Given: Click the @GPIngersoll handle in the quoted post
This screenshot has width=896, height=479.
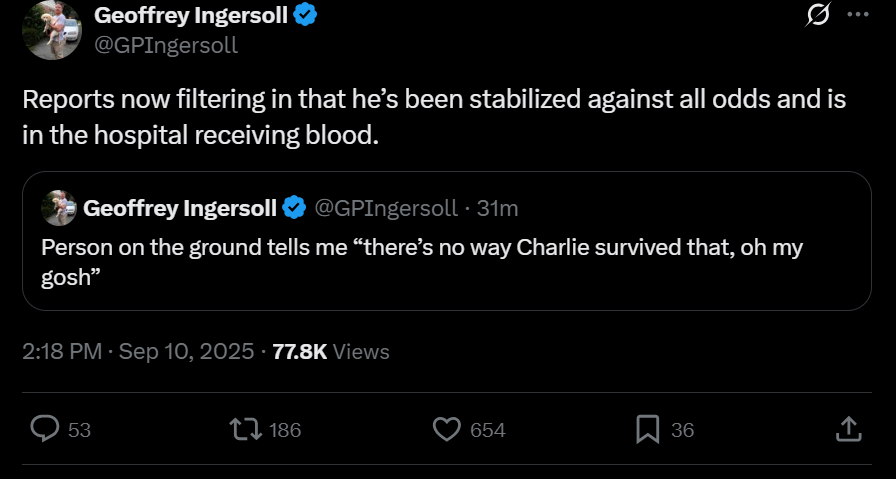Looking at the screenshot, I should (x=386, y=208).
